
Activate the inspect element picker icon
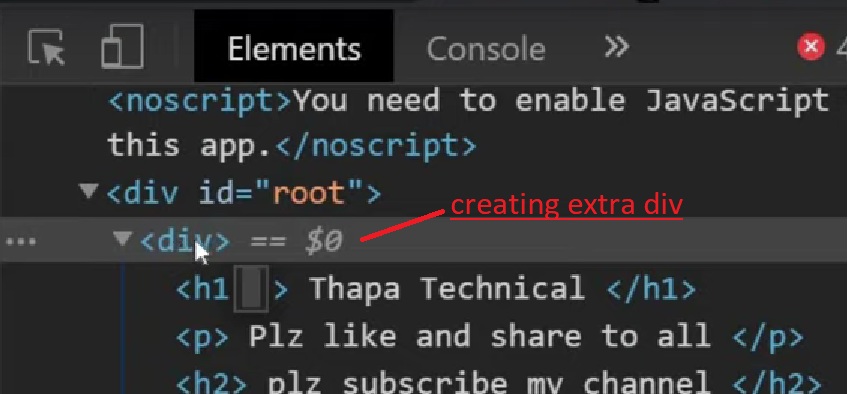[46, 47]
